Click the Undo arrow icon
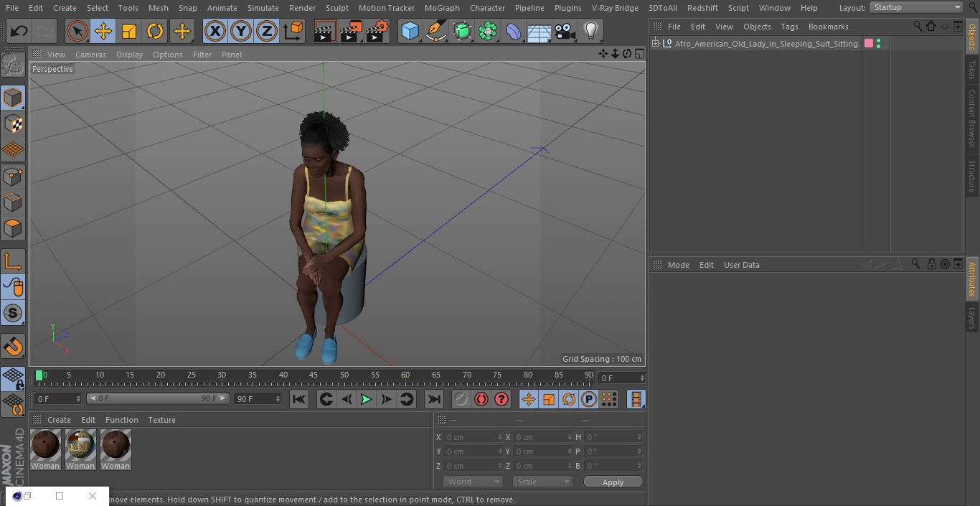 point(19,31)
